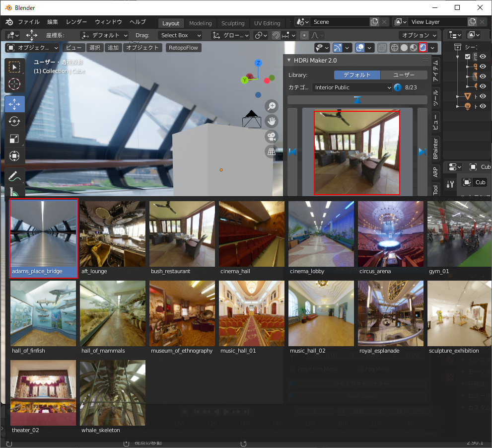The image size is (492, 448).
Task: Select the Scale tool
Action: 14,139
